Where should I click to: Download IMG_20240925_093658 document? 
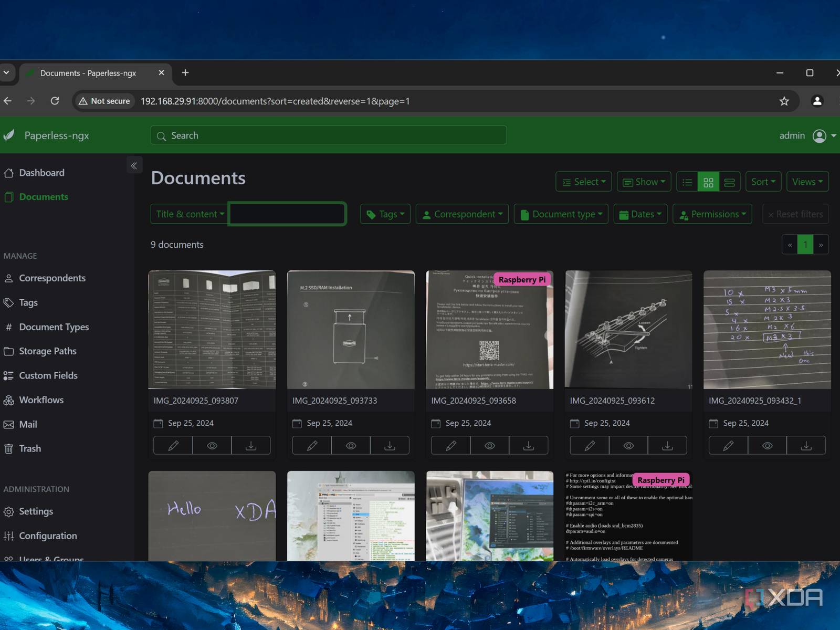[x=528, y=445]
